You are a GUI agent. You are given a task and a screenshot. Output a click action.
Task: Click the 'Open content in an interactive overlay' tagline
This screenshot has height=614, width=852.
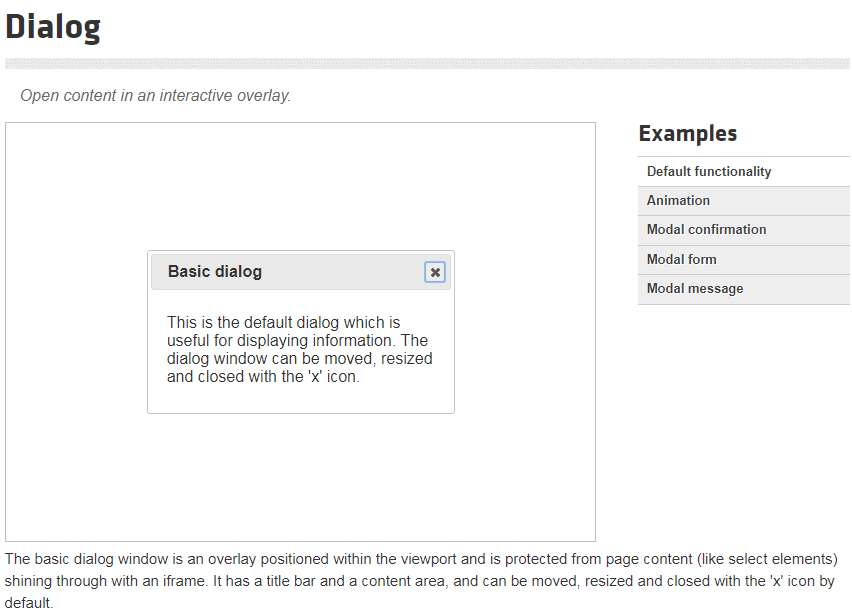point(155,96)
